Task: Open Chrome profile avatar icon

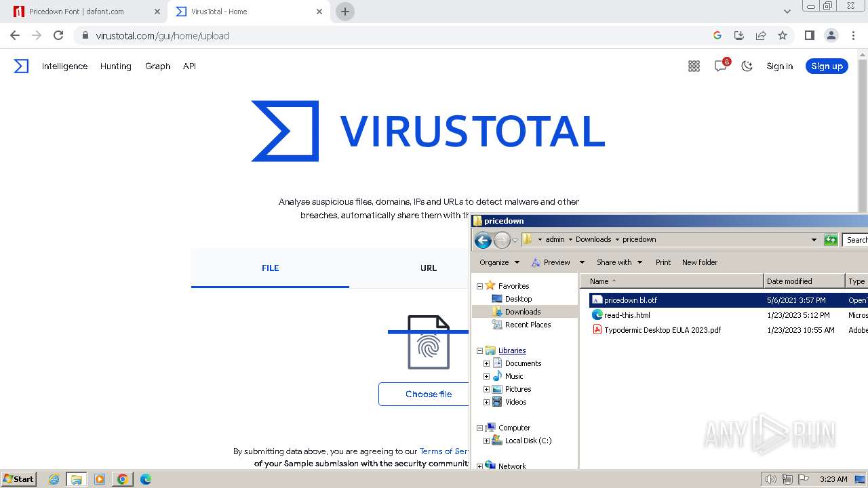Action: point(831,35)
